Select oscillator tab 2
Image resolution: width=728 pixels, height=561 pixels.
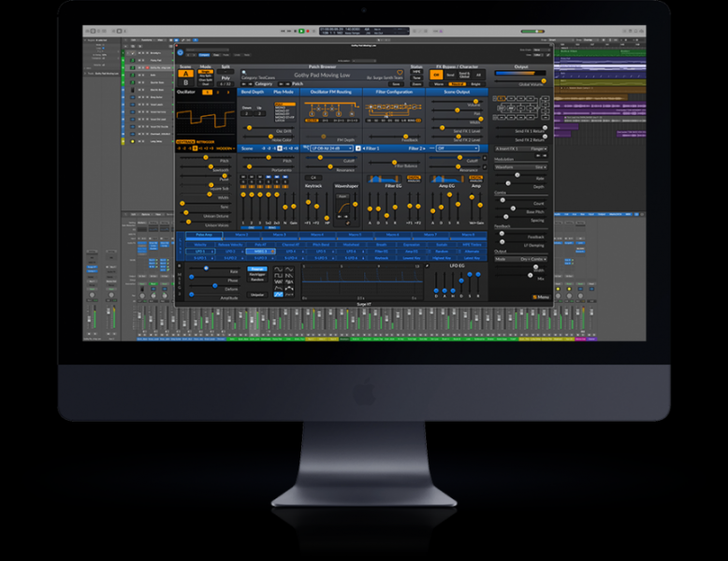[217, 93]
